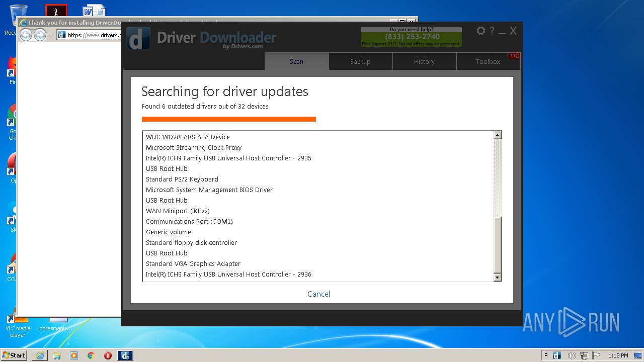The width and height of the screenshot is (644, 362).
Task: Select 'Microsoft Streaming Clock Proxy' row
Action: [x=318, y=147]
